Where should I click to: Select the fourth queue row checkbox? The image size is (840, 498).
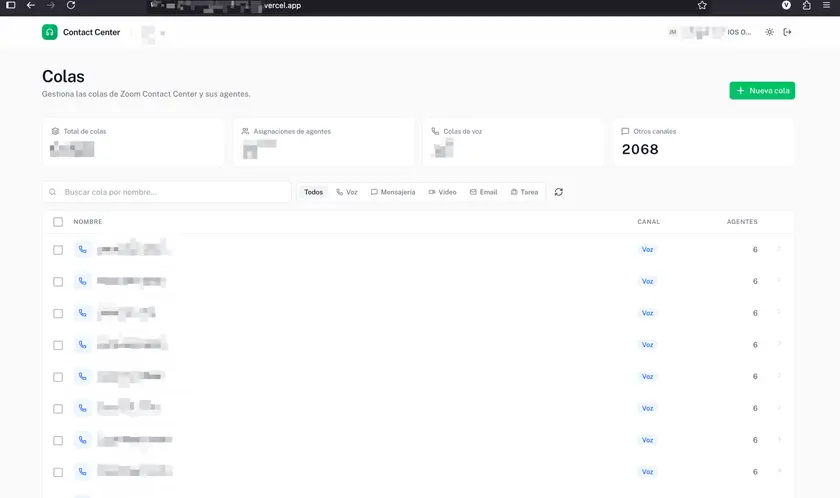coord(58,345)
